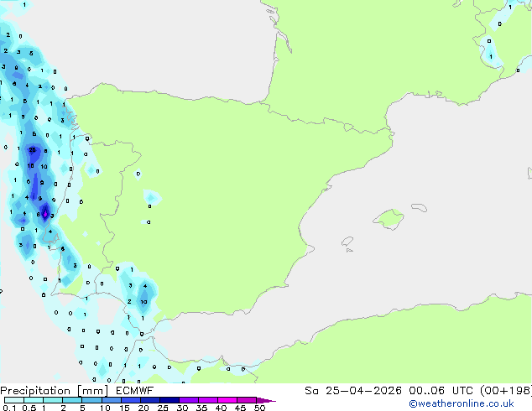Click the 45 to 50 mm magenta swatch

[247, 400]
